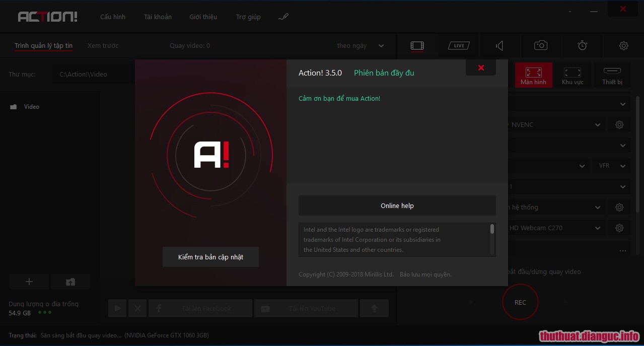Click the 54.9 GB free space value
The width and height of the screenshot is (644, 346).
(x=20, y=313)
